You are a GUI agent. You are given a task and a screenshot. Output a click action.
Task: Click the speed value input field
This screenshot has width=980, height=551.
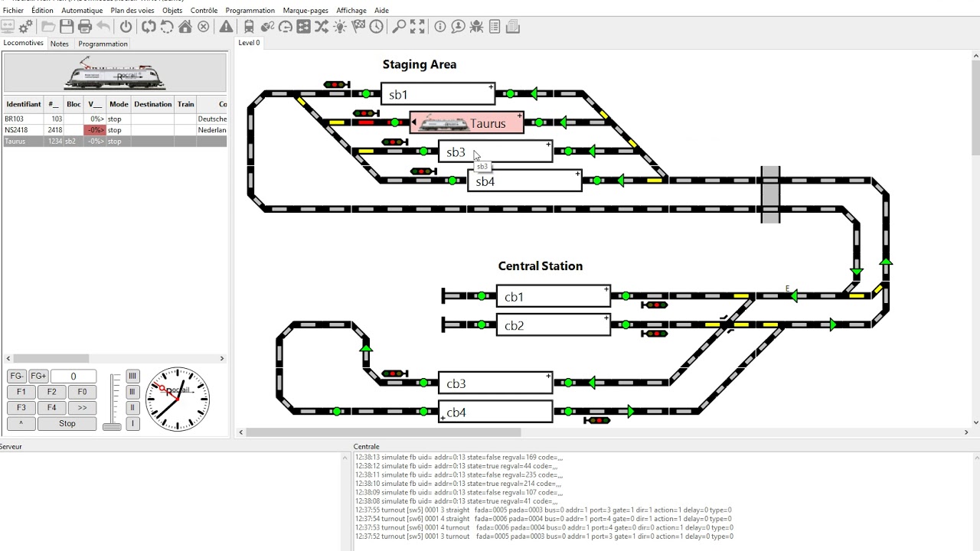pyautogui.click(x=73, y=376)
